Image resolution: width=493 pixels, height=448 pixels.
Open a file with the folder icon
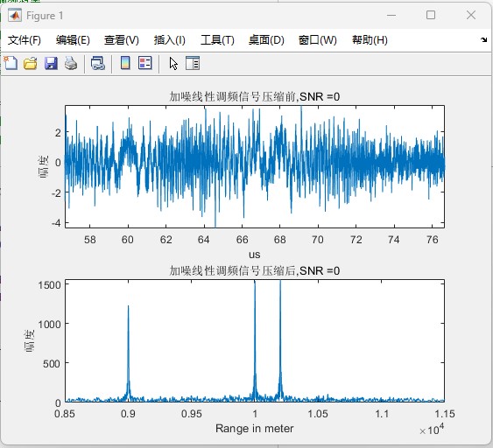pyautogui.click(x=31, y=64)
